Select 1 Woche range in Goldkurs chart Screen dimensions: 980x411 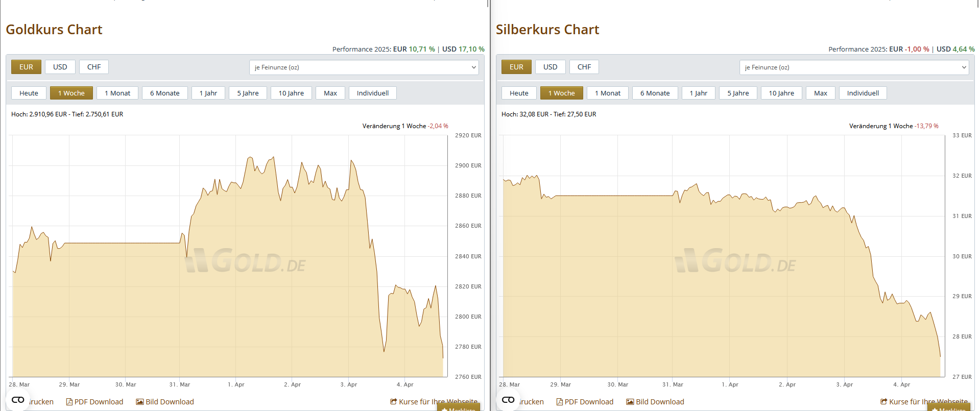point(71,93)
